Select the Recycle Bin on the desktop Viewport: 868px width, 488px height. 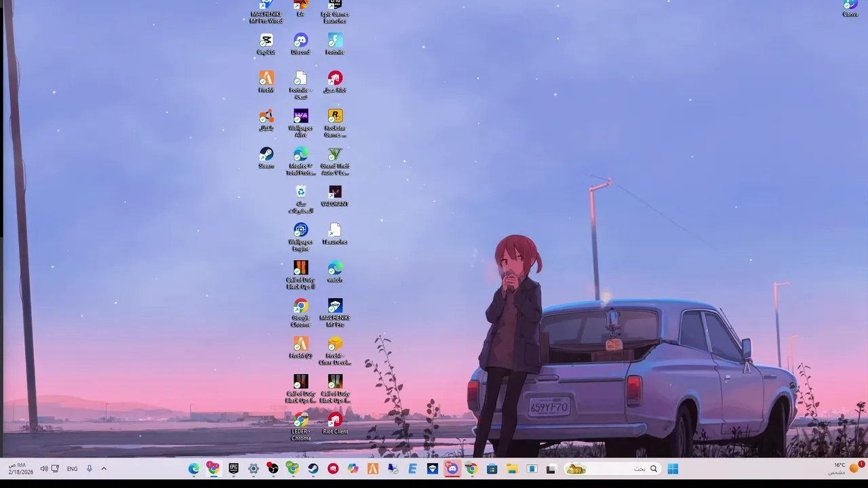[x=300, y=199]
